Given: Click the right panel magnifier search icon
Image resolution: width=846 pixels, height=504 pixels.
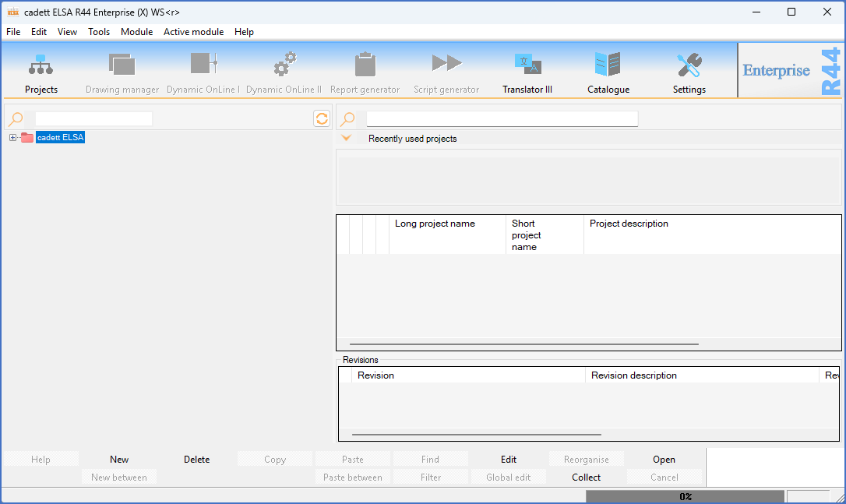Looking at the screenshot, I should pos(347,119).
